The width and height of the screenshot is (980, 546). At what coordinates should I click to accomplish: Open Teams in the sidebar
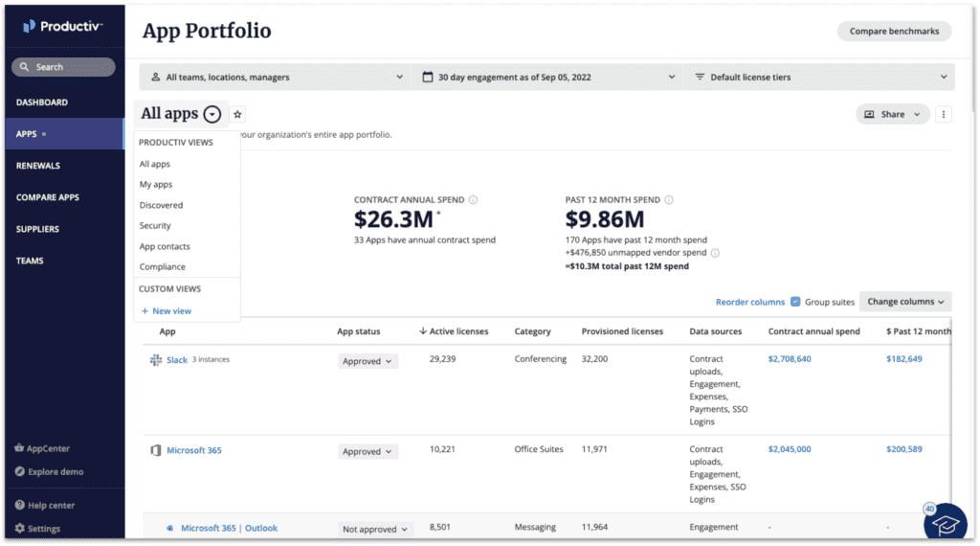pyautogui.click(x=30, y=261)
